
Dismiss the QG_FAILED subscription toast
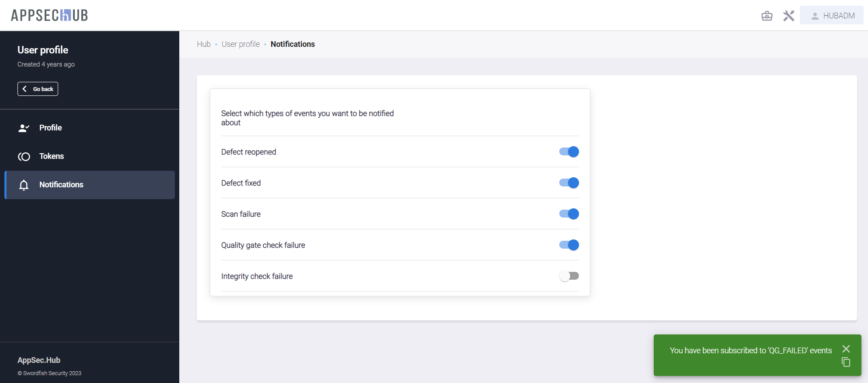click(x=846, y=349)
